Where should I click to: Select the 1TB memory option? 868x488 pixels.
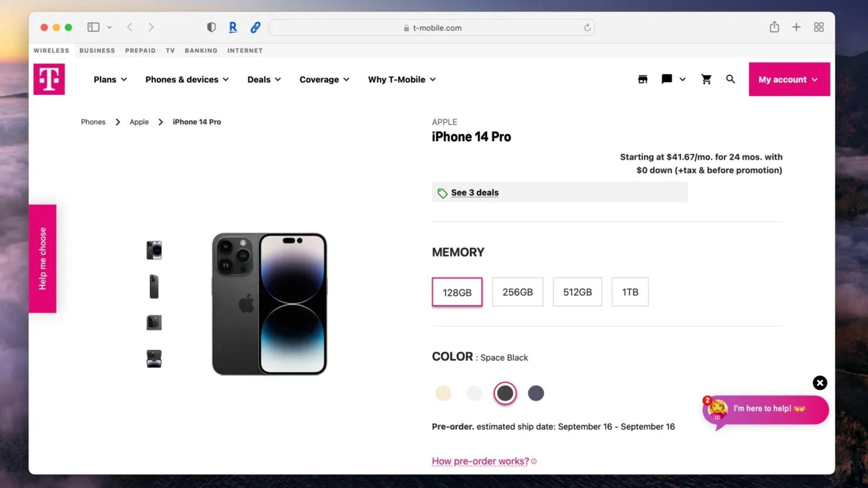point(630,292)
